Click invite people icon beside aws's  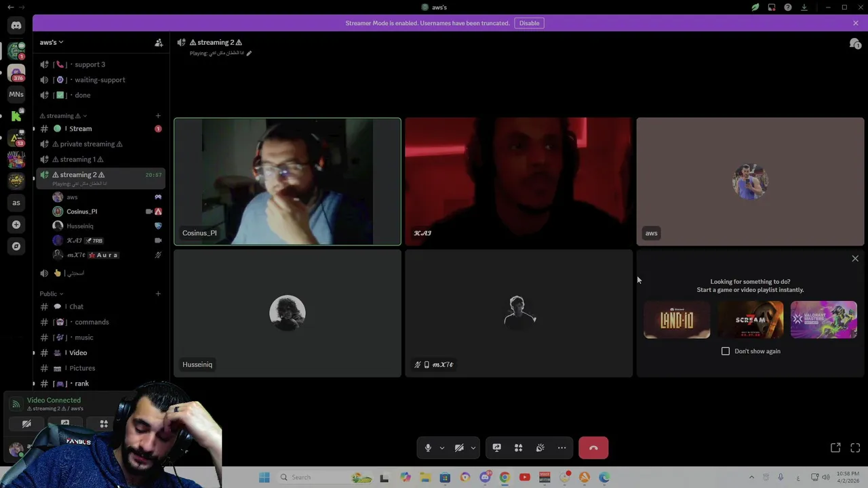[x=159, y=43]
